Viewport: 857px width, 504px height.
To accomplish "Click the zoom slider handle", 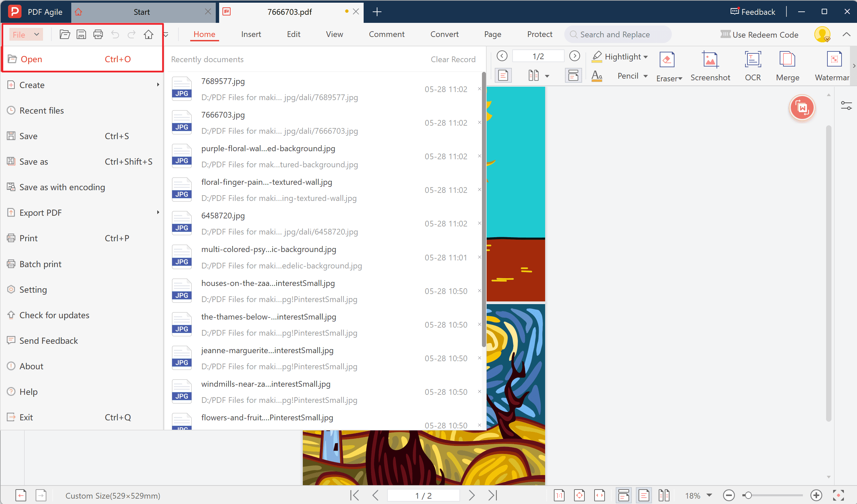I will (x=747, y=495).
